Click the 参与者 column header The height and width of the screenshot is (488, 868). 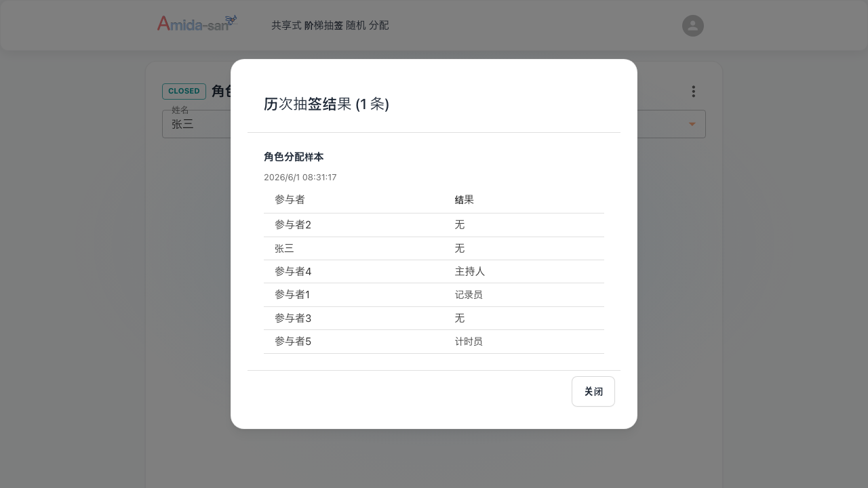[290, 199]
